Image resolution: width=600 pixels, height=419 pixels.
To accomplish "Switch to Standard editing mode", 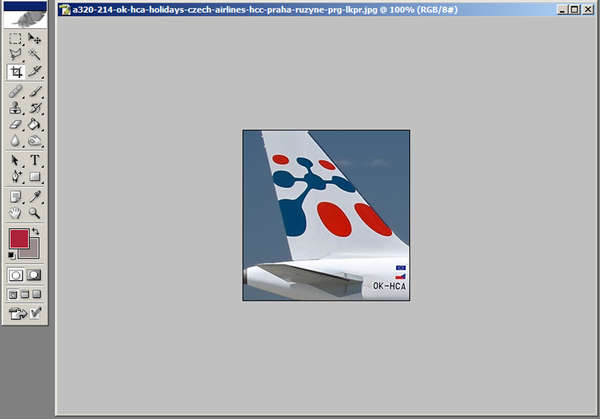I will pyautogui.click(x=16, y=275).
